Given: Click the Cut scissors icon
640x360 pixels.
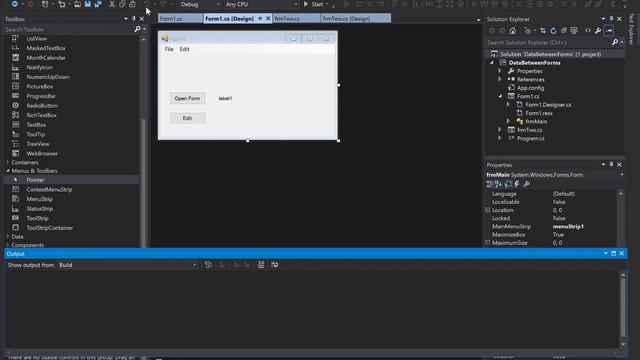Looking at the screenshot, I should (x=112, y=4).
